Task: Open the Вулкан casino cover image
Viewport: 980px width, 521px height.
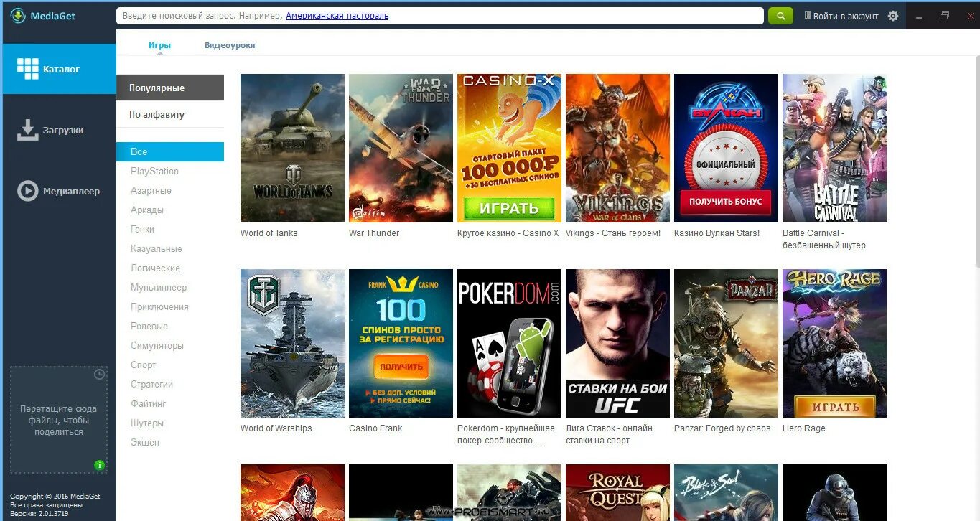Action: click(x=726, y=148)
